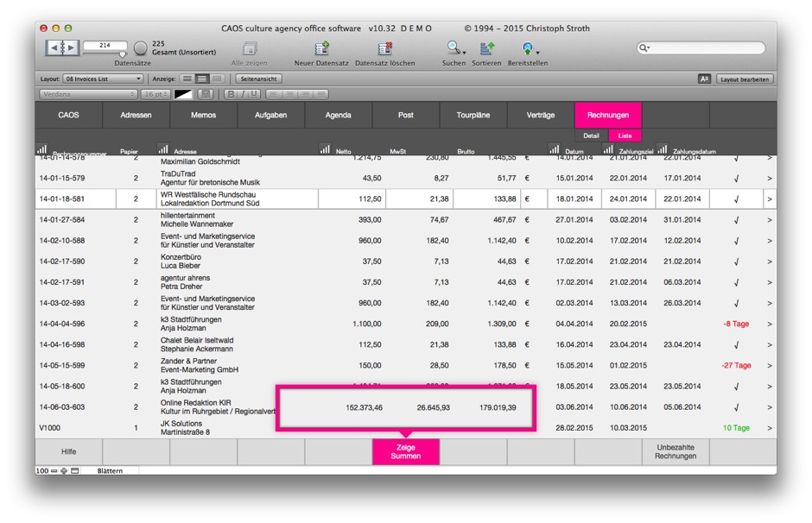Click the Alle zeigen toolbar icon

point(250,49)
